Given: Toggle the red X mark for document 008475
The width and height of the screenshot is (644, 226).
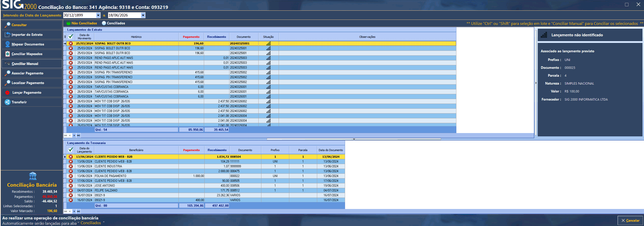Looking at the screenshot, I should pos(71,171).
